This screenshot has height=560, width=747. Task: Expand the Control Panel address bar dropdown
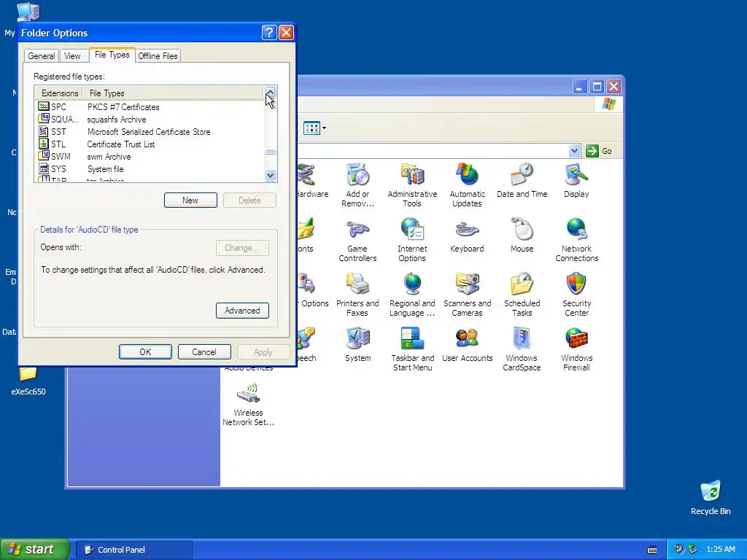574,151
